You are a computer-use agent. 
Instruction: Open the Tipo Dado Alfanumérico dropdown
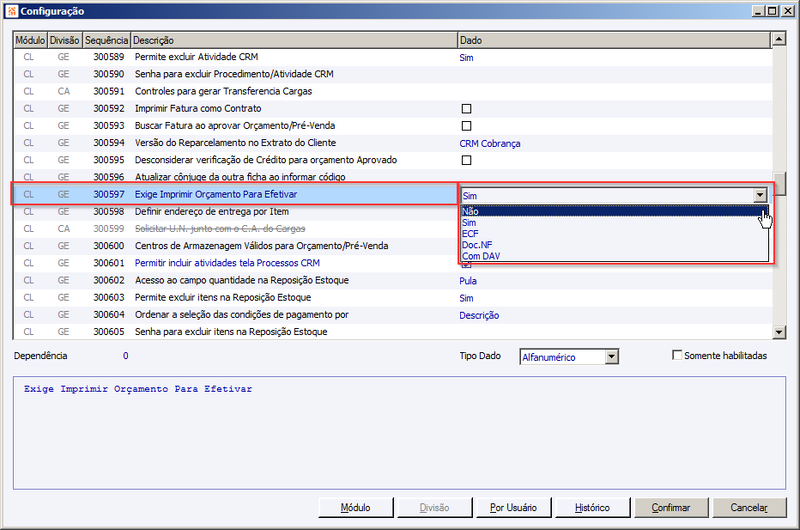612,357
